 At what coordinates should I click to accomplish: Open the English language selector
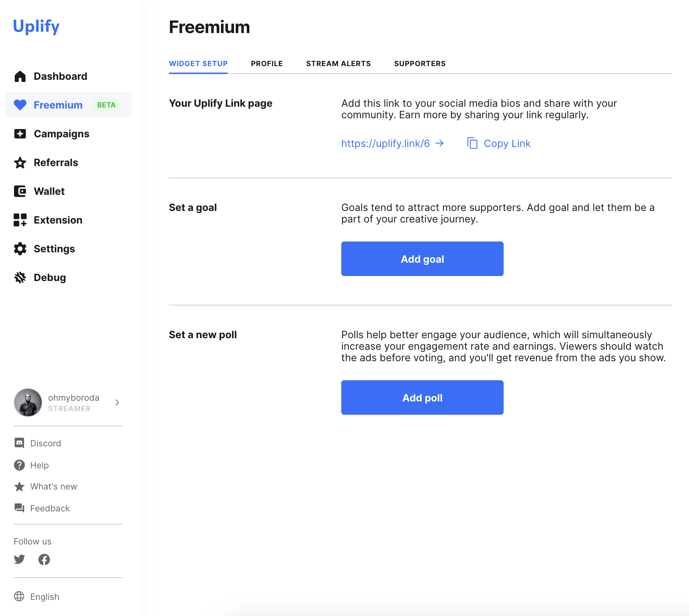coord(37,597)
